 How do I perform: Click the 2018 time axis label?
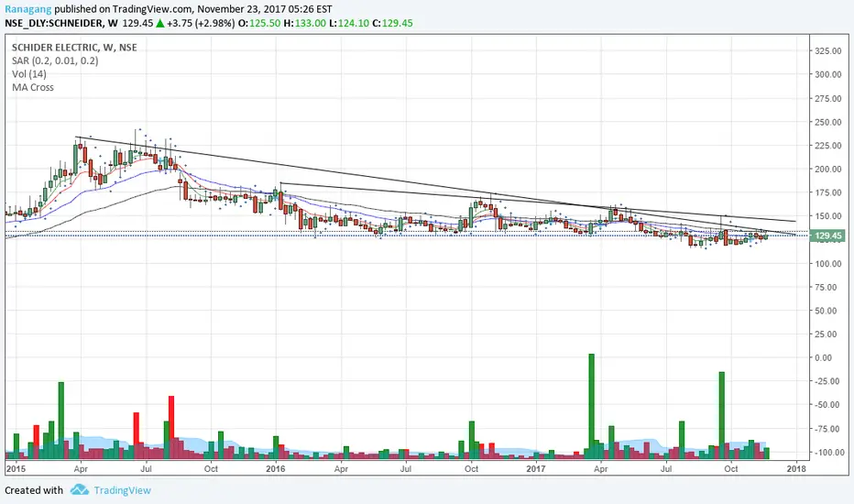[x=796, y=468]
